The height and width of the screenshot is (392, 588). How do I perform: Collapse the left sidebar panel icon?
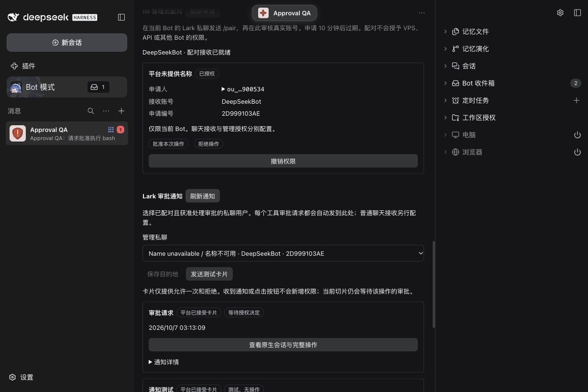pyautogui.click(x=121, y=17)
